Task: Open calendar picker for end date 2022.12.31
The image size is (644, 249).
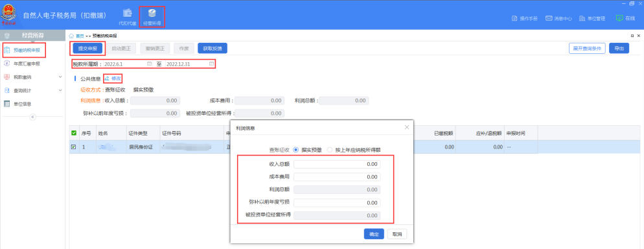Action: tap(211, 64)
